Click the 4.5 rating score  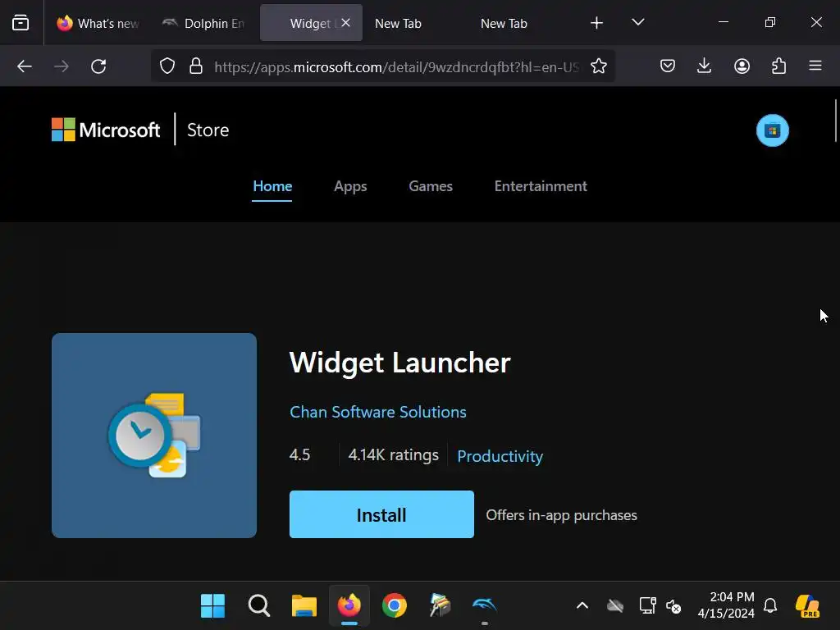[299, 454]
